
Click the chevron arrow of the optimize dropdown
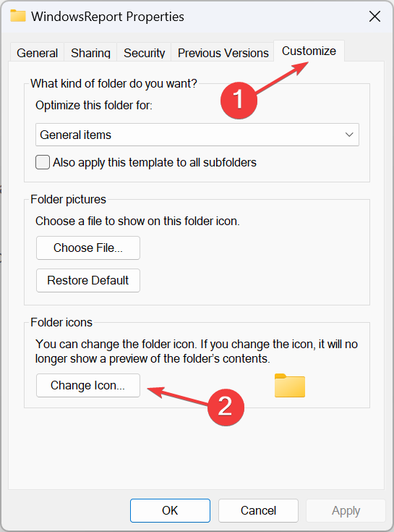pos(349,135)
